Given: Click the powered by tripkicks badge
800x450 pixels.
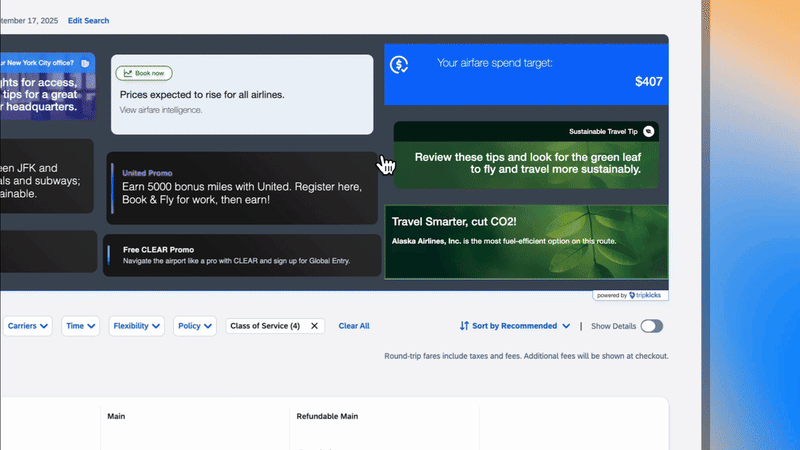Looking at the screenshot, I should (x=630, y=295).
